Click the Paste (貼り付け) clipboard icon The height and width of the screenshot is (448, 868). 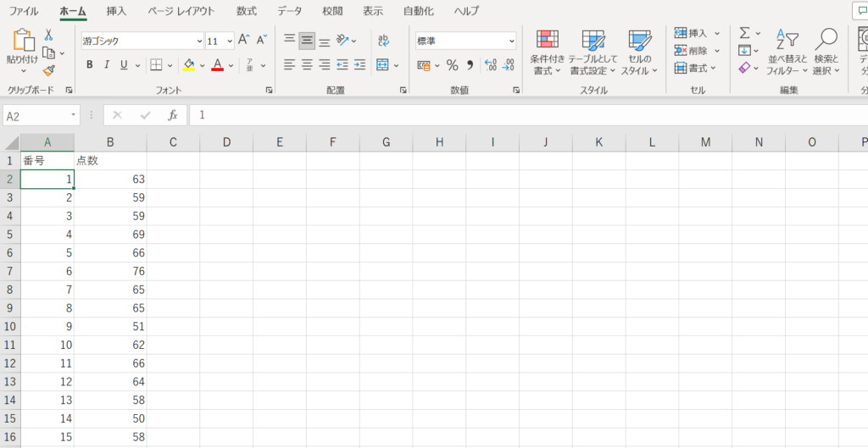pyautogui.click(x=23, y=41)
